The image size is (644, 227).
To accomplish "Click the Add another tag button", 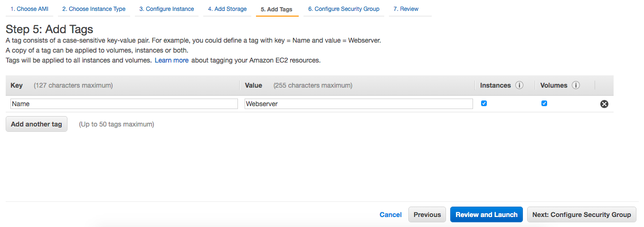I will click(37, 124).
